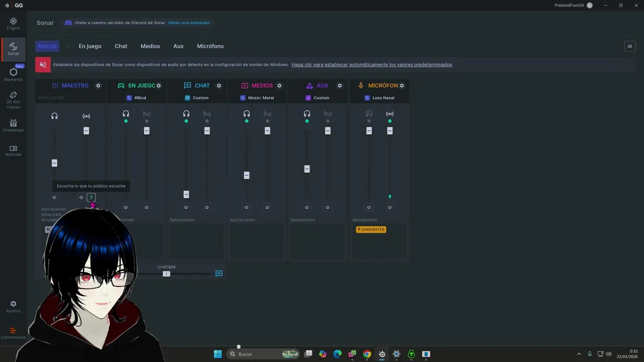Open the Maestro channel settings gear

click(x=98, y=85)
